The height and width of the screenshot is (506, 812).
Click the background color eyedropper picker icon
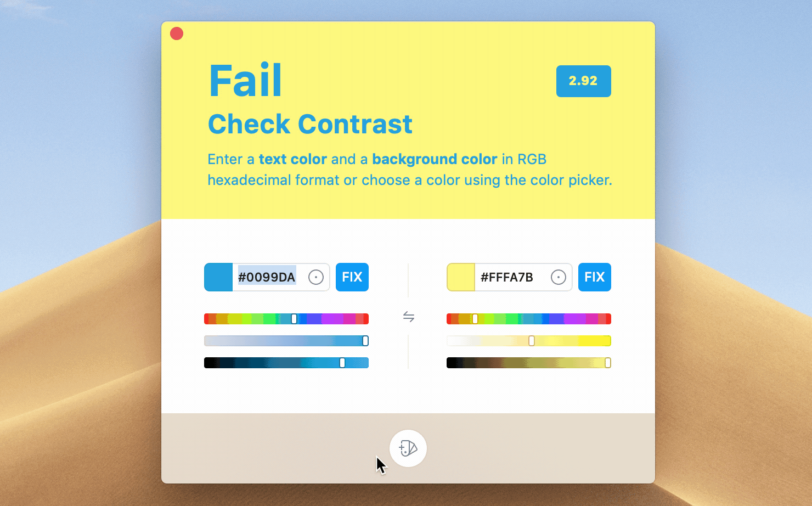559,277
